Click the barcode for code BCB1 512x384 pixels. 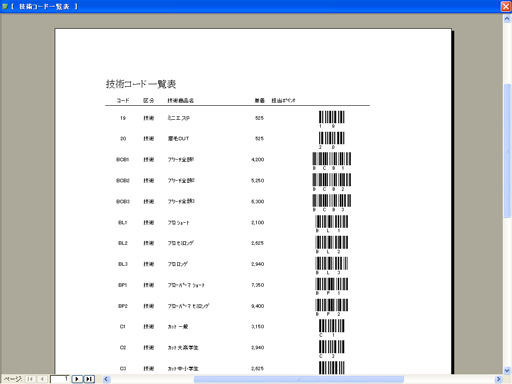(x=332, y=161)
